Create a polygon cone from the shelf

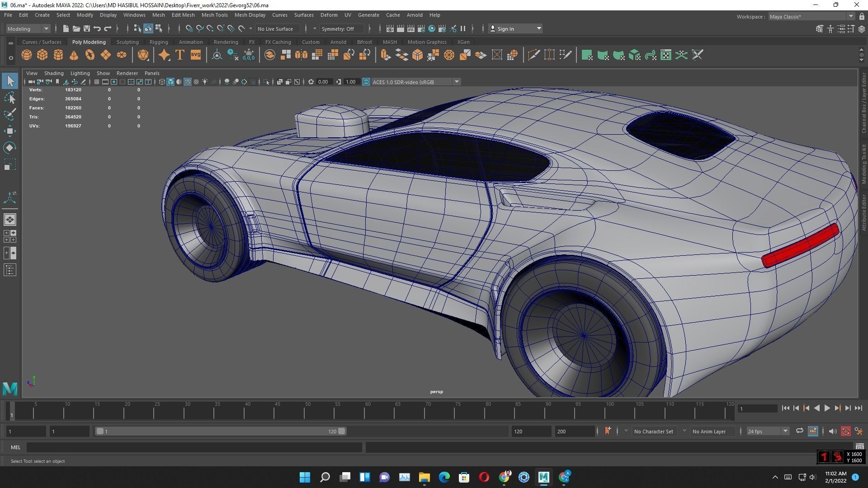coord(74,55)
